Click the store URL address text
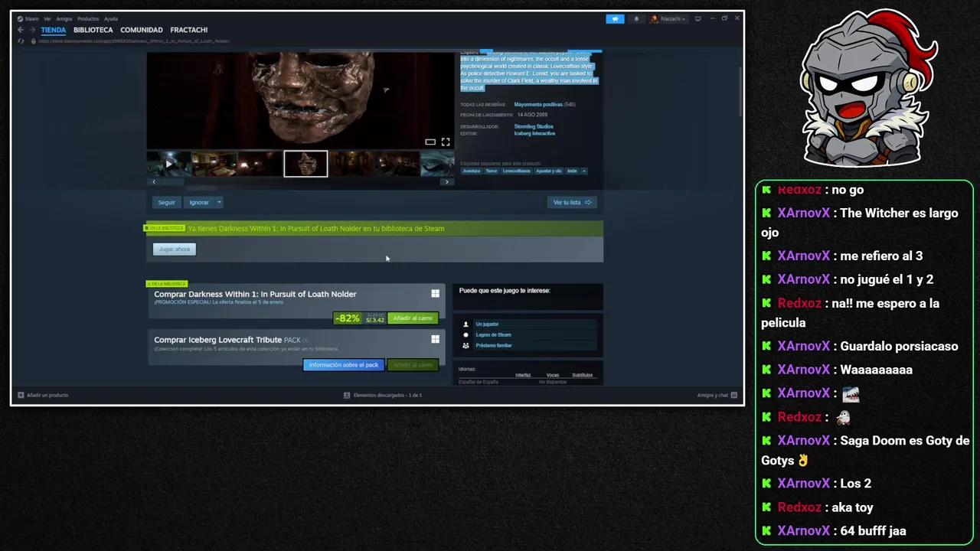Image resolution: width=980 pixels, height=551 pixels. [134, 41]
